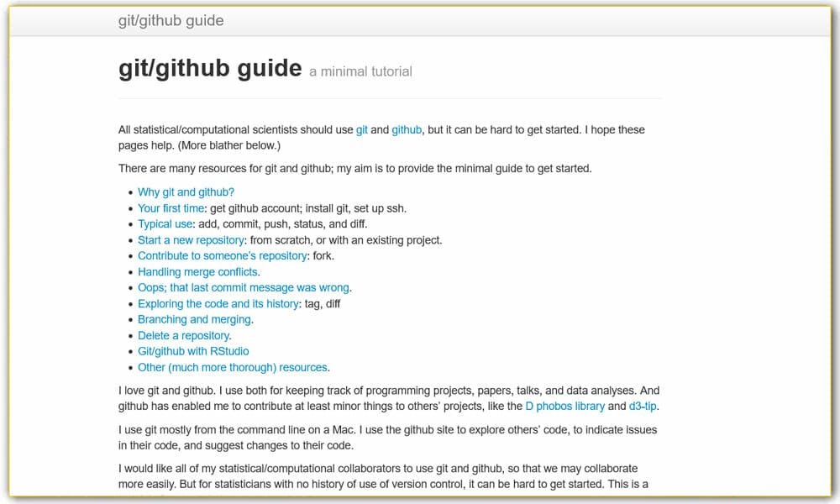Open 'Branching and merging'
The width and height of the screenshot is (840, 504).
[x=193, y=320]
